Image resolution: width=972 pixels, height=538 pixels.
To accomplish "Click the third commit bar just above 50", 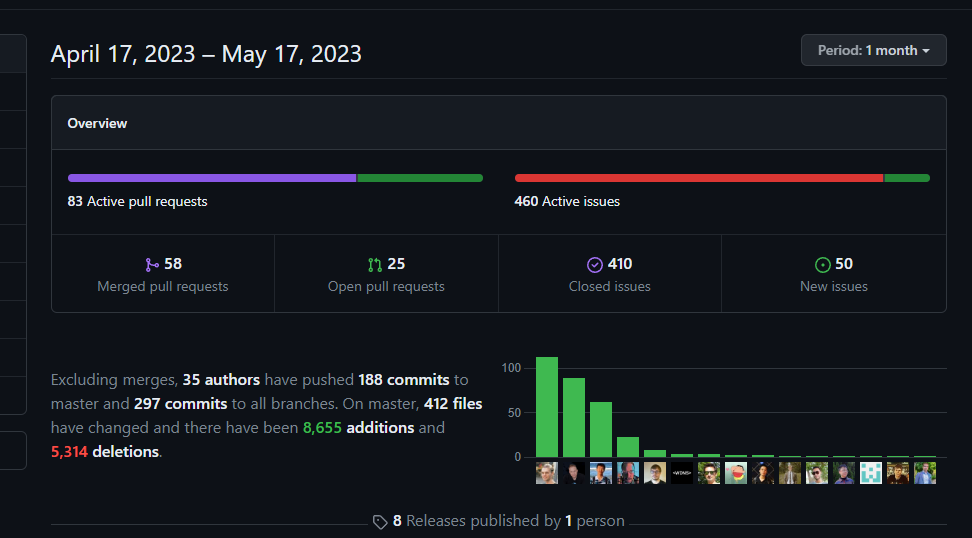I will click(x=601, y=430).
